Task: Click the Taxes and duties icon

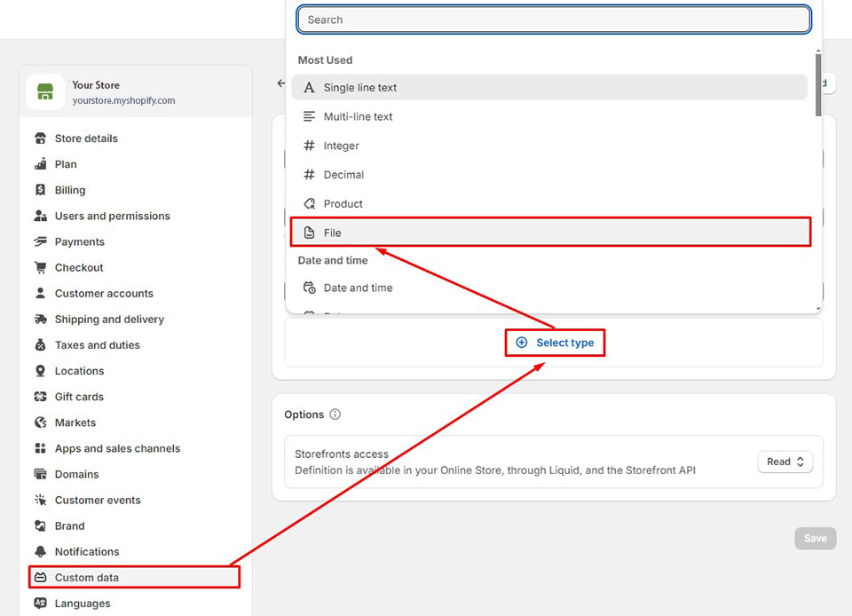Action: click(40, 345)
